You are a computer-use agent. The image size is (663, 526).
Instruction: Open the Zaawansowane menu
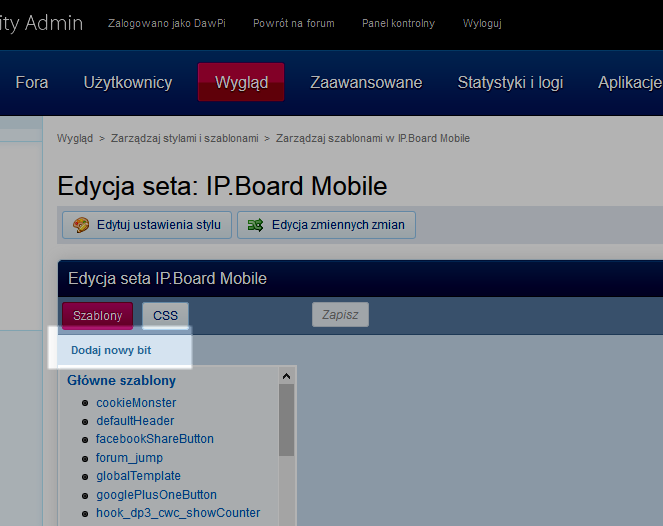(x=366, y=82)
